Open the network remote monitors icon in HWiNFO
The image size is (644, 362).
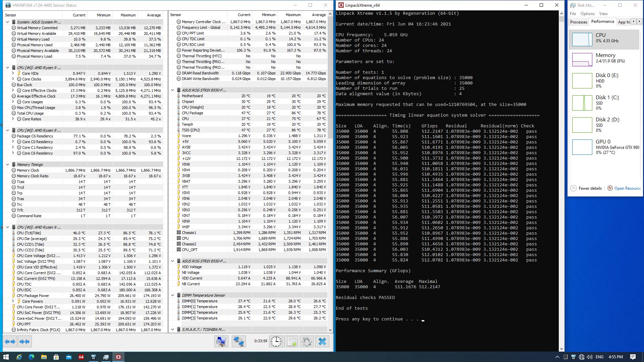[x=239, y=342]
